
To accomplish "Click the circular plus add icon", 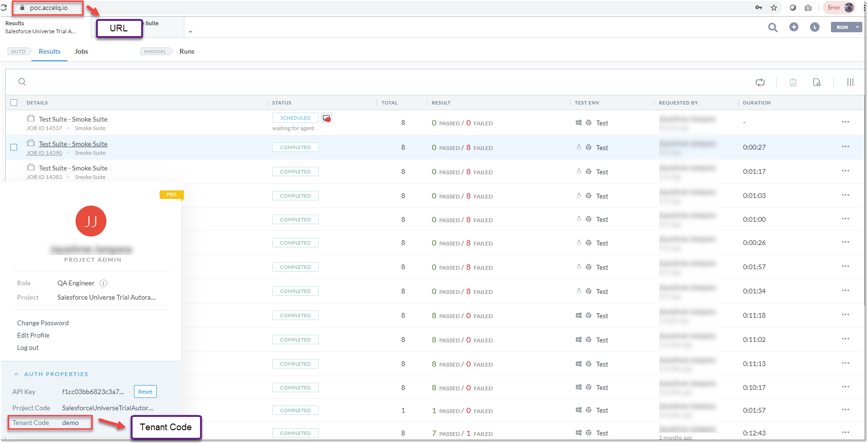I will (793, 27).
